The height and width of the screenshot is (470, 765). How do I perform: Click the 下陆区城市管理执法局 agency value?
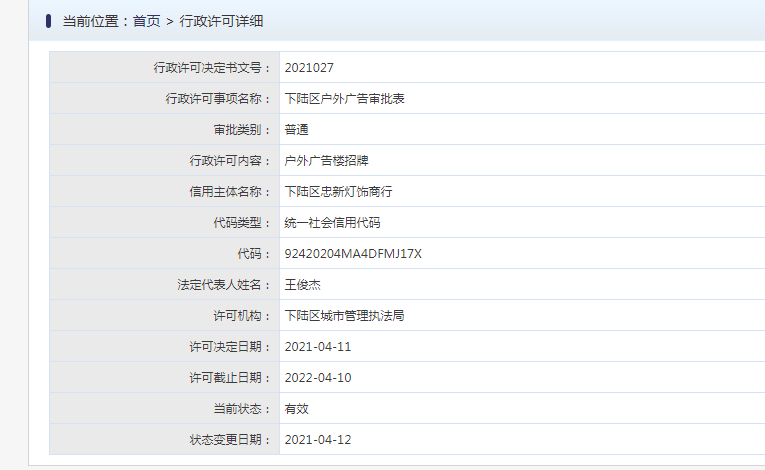coord(344,316)
